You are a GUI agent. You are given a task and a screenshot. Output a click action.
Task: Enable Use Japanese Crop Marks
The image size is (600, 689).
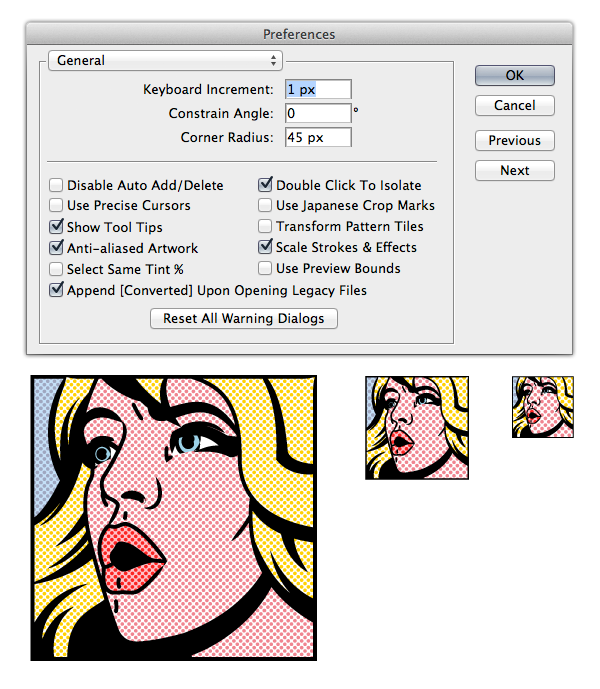[x=266, y=206]
